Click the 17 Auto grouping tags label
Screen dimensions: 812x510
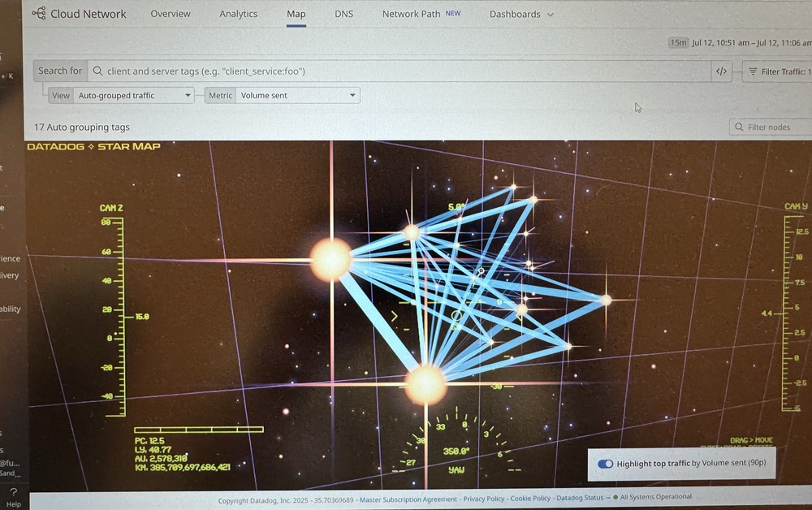click(82, 127)
